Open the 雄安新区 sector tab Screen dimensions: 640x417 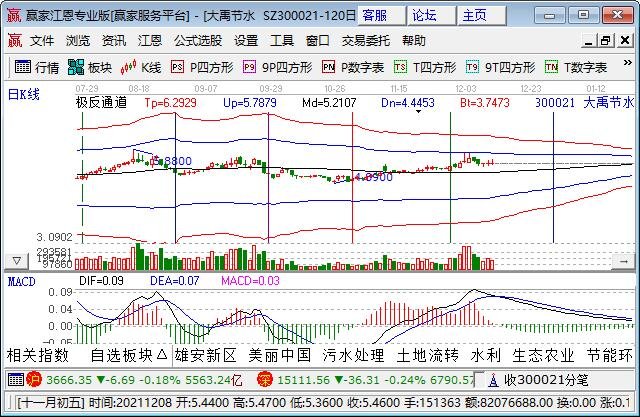[x=206, y=355]
